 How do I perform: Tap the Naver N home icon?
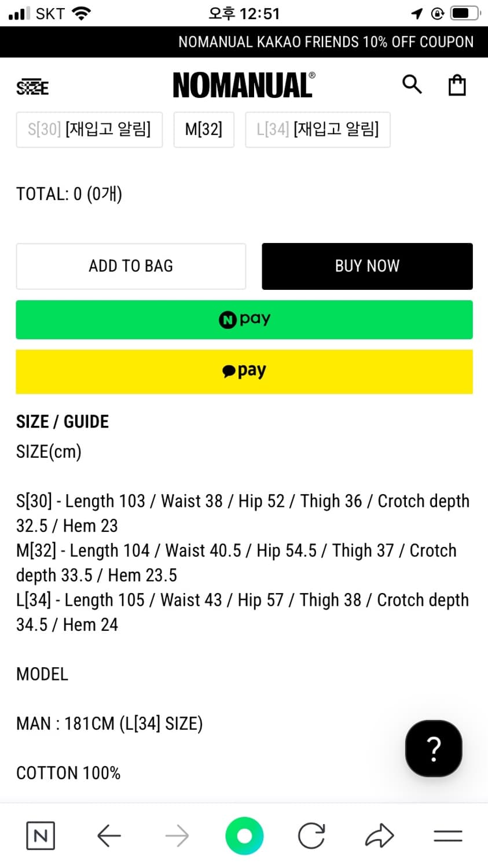41,836
